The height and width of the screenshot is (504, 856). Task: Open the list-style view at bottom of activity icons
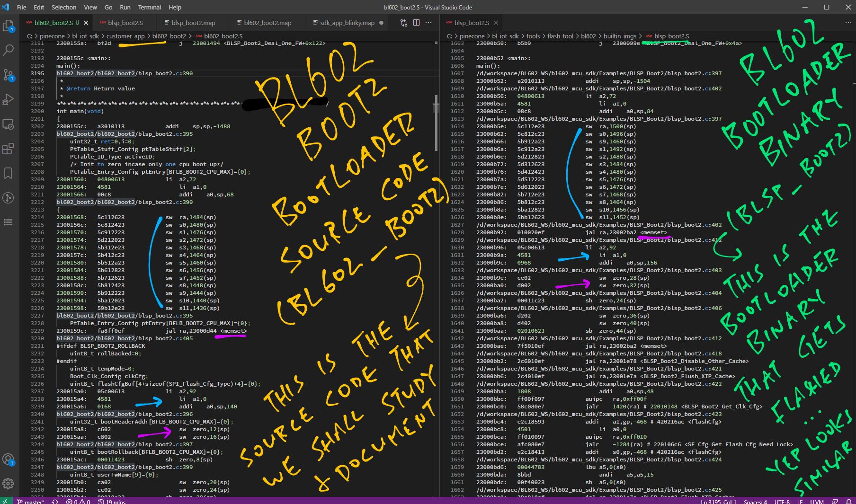tap(8, 222)
